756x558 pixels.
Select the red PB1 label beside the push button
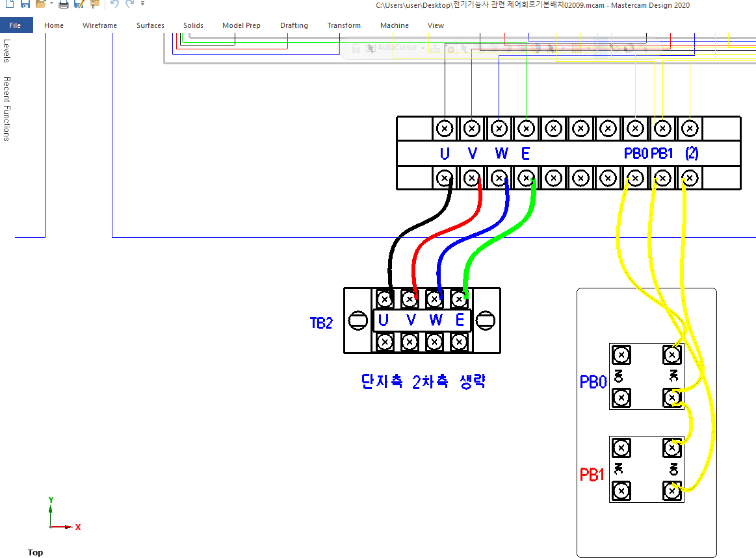tap(592, 475)
